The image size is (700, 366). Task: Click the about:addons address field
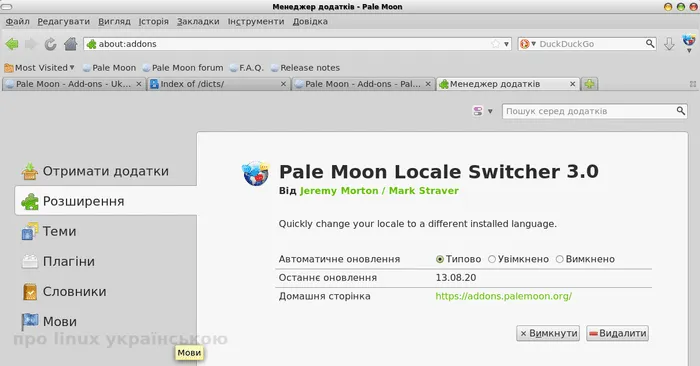[297, 44]
